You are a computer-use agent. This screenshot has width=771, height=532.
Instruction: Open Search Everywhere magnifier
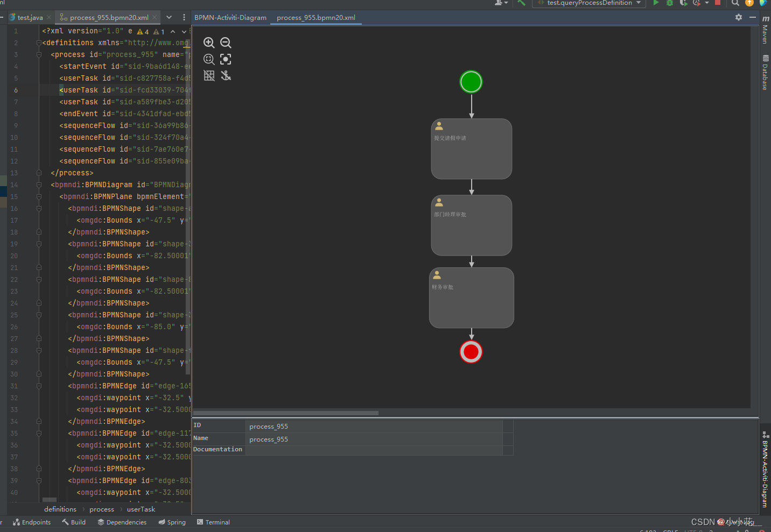(735, 3)
